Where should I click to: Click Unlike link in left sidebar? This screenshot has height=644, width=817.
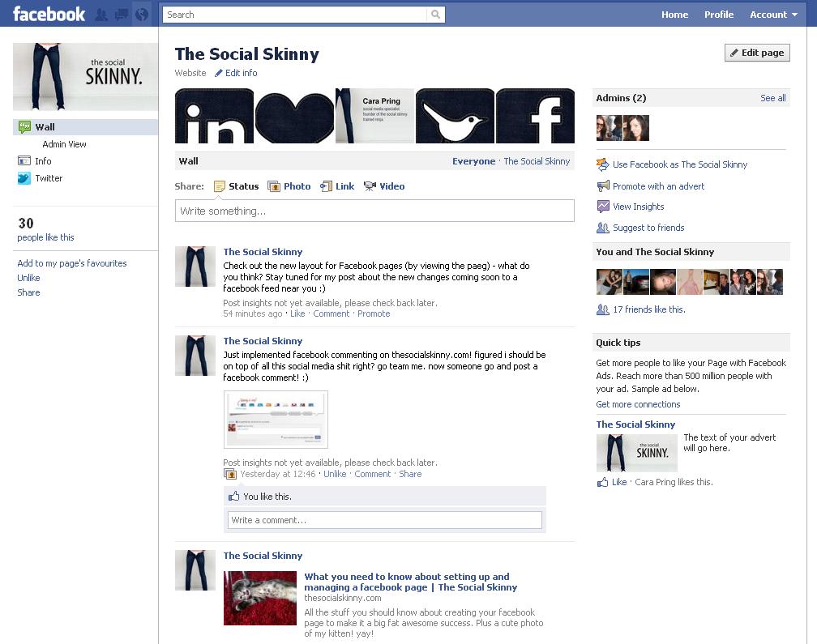coord(28,278)
